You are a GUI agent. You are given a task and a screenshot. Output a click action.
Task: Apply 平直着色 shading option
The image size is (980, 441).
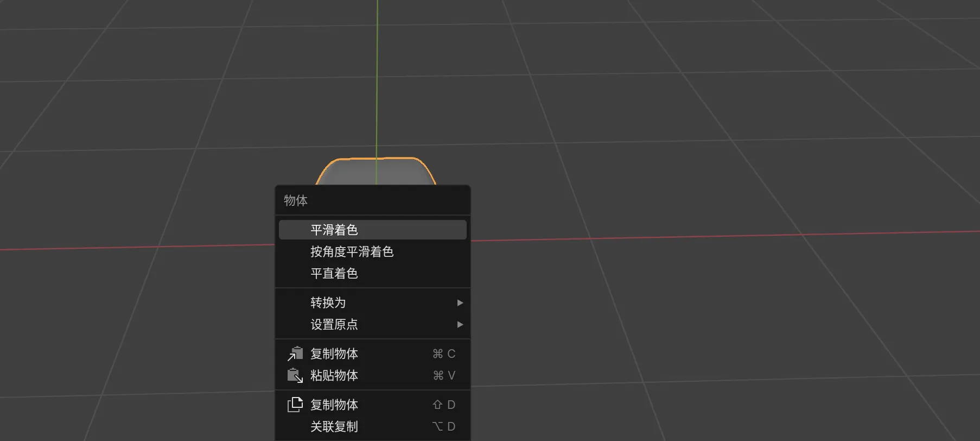pyautogui.click(x=372, y=273)
